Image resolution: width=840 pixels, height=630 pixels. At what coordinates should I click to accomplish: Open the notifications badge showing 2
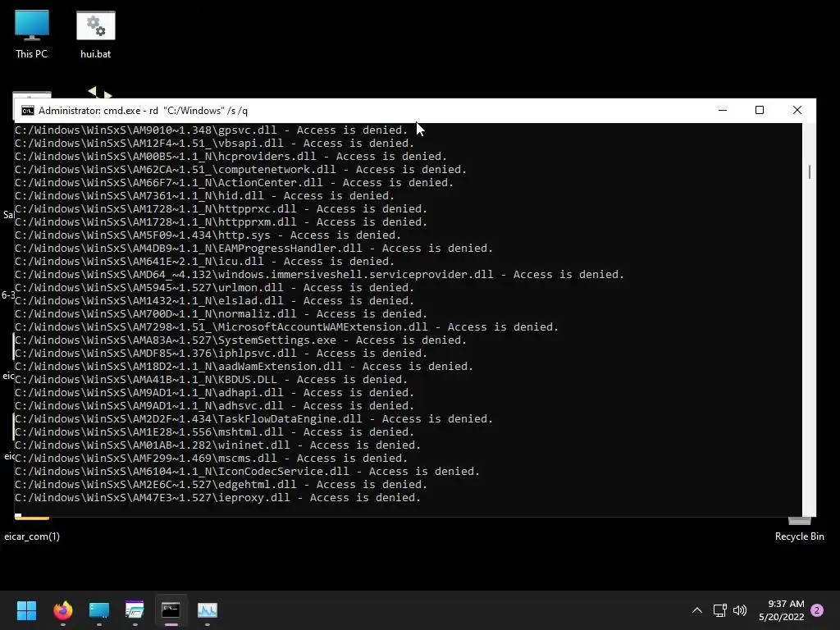pos(817,610)
